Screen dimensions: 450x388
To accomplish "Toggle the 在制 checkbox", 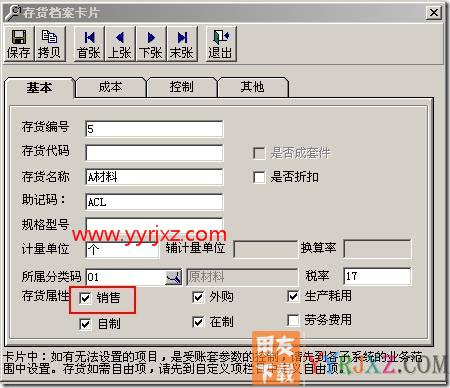I will click(x=198, y=322).
